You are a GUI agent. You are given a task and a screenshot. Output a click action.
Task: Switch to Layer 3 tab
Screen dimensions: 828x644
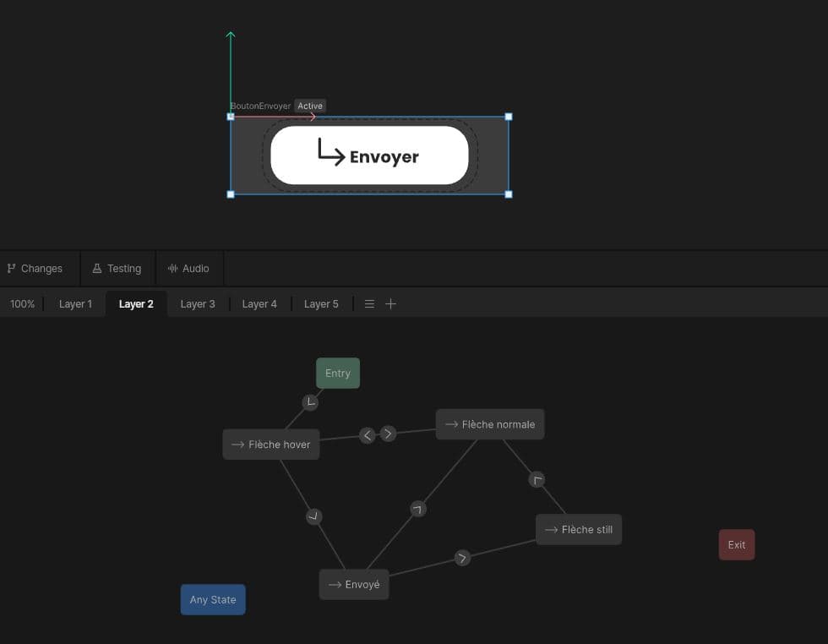198,304
